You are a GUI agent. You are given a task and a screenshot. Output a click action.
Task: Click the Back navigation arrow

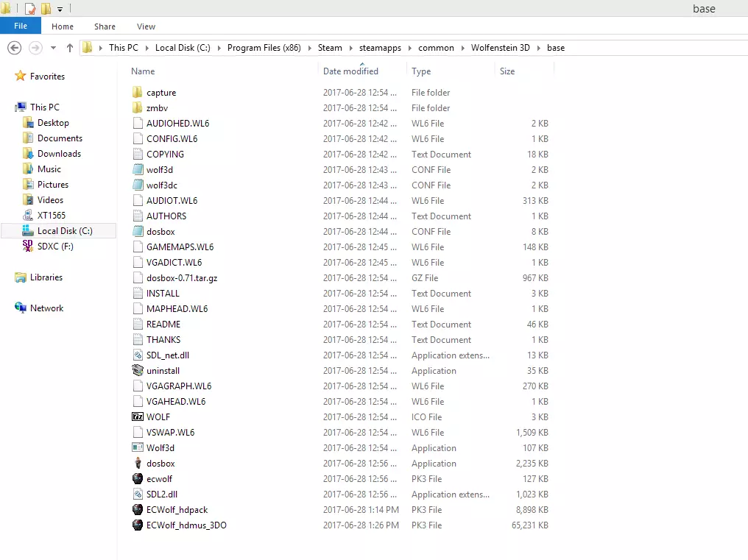click(x=14, y=48)
